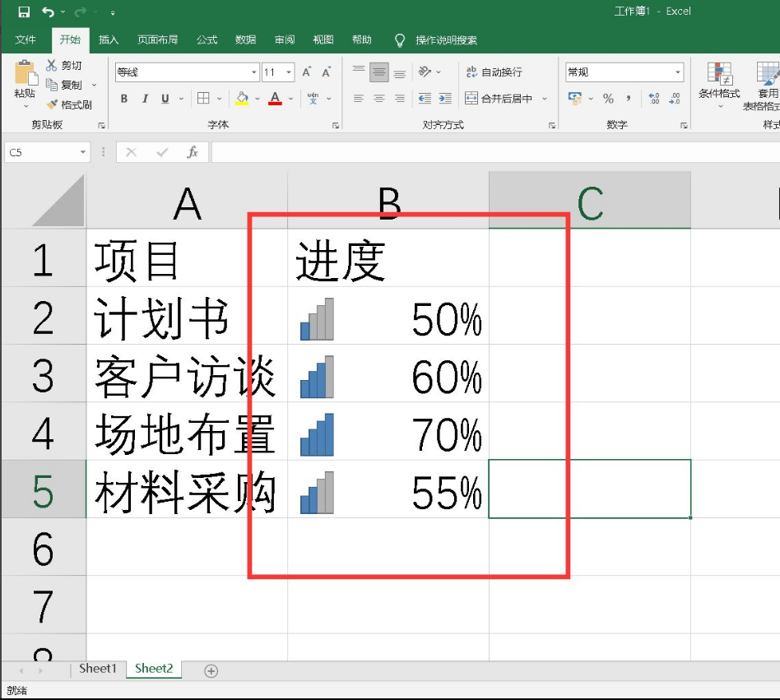Click the percent style icon
780x700 pixels.
(x=608, y=99)
